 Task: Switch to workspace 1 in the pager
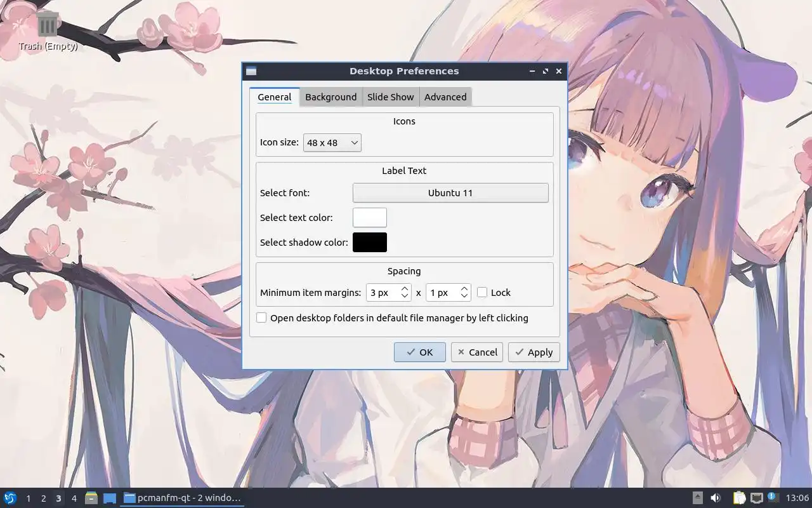pyautogui.click(x=28, y=498)
